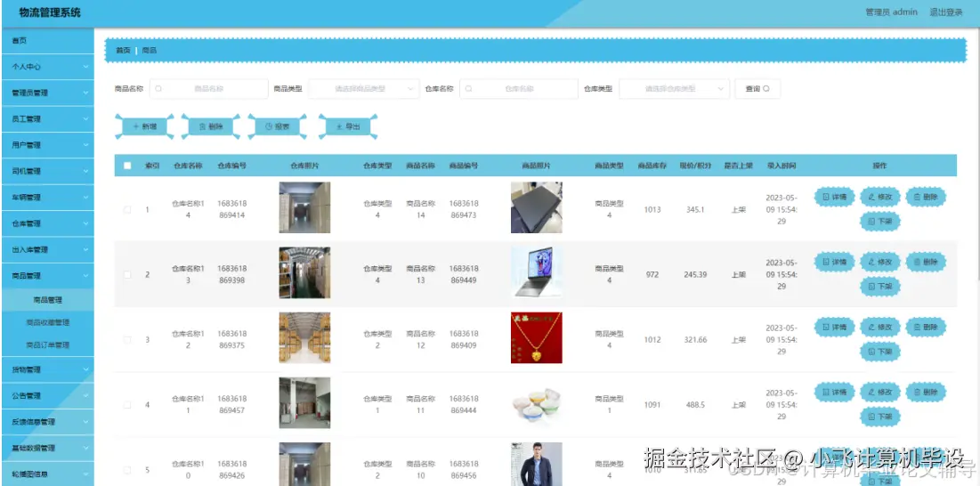Check the checkbox for row index 4
The width and height of the screenshot is (980, 486).
click(127, 405)
